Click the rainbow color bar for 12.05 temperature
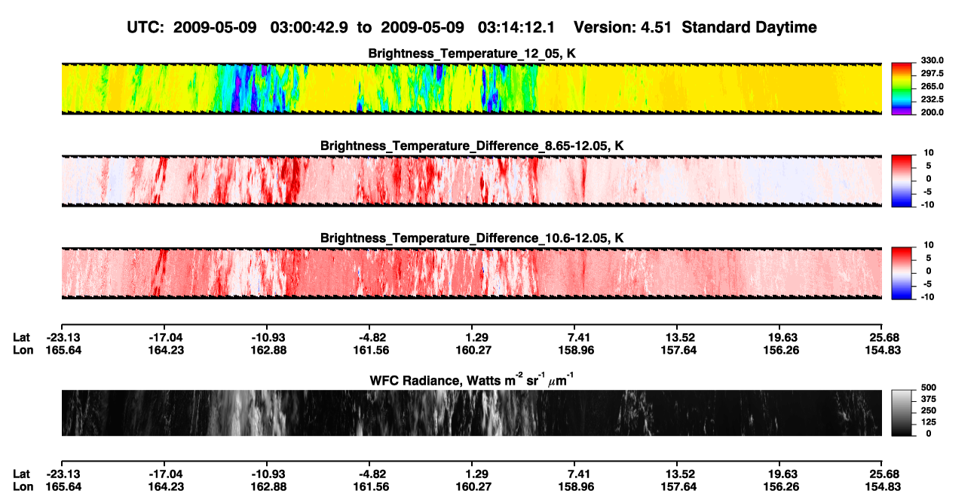The height and width of the screenshot is (503, 980). (x=902, y=88)
